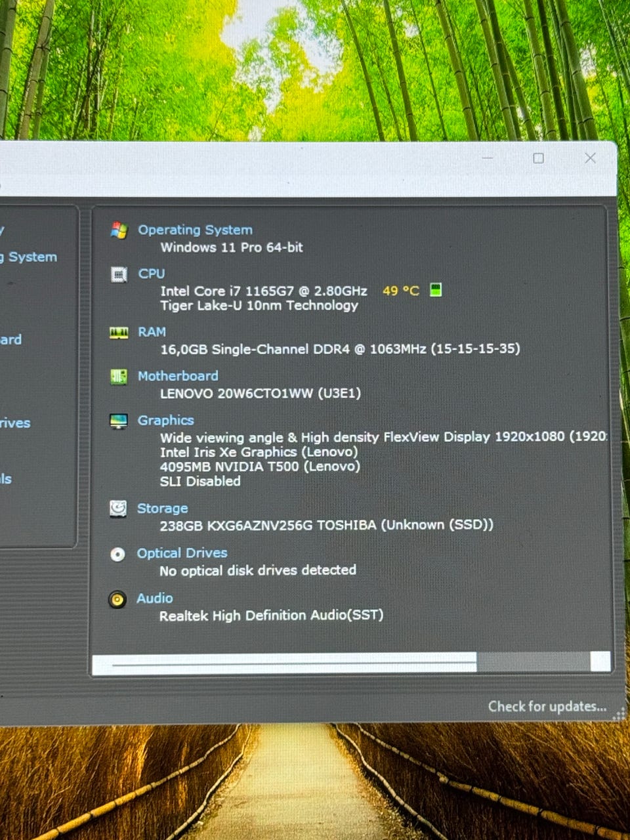The width and height of the screenshot is (630, 840).
Task: Click the CPU chip icon
Action: [x=119, y=274]
